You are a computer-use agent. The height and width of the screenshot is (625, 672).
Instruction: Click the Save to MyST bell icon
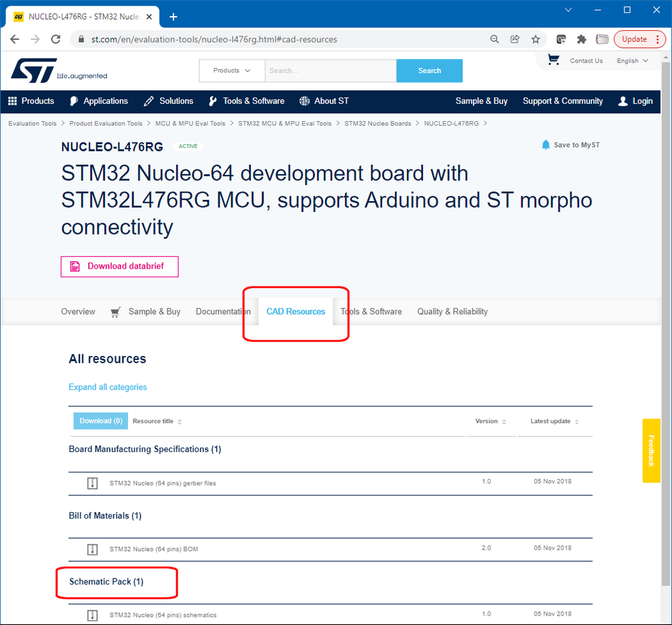(x=546, y=145)
